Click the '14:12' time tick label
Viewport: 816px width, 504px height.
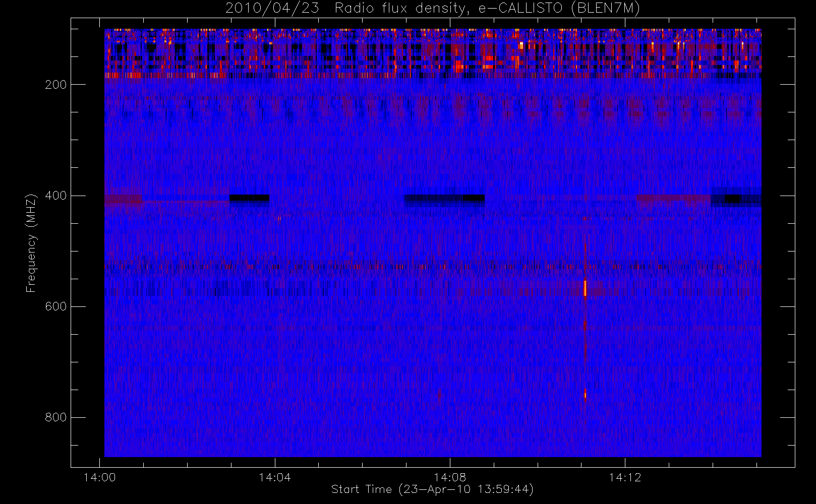tap(625, 477)
